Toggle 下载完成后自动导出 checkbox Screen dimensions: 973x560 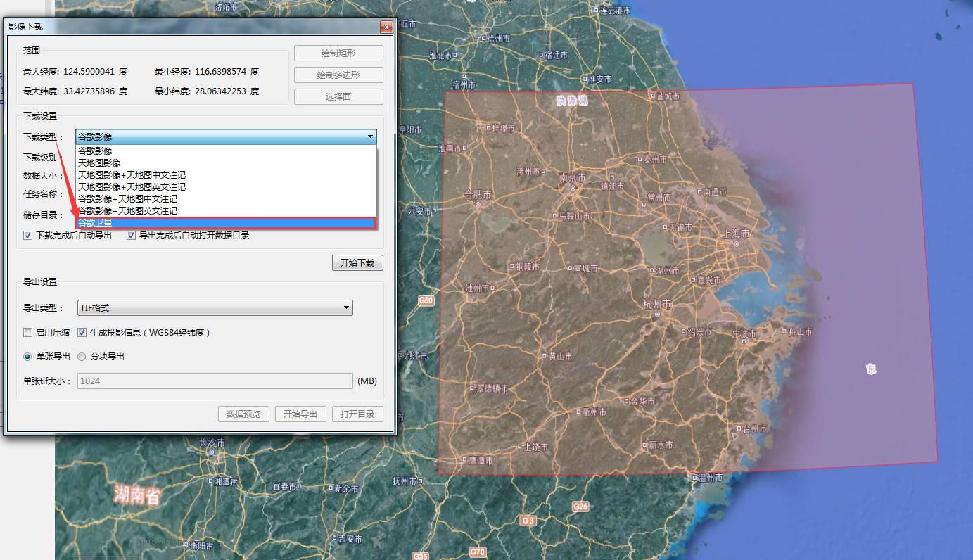coord(28,236)
